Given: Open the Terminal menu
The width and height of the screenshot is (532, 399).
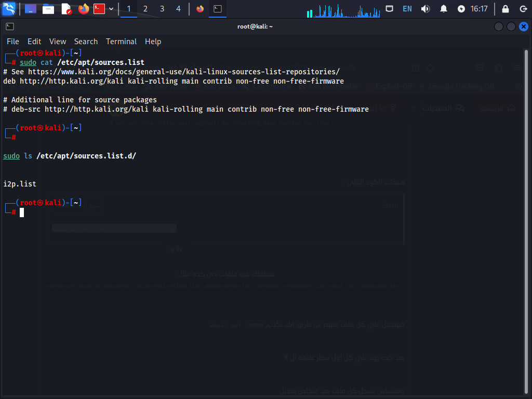Looking at the screenshot, I should pyautogui.click(x=121, y=42).
